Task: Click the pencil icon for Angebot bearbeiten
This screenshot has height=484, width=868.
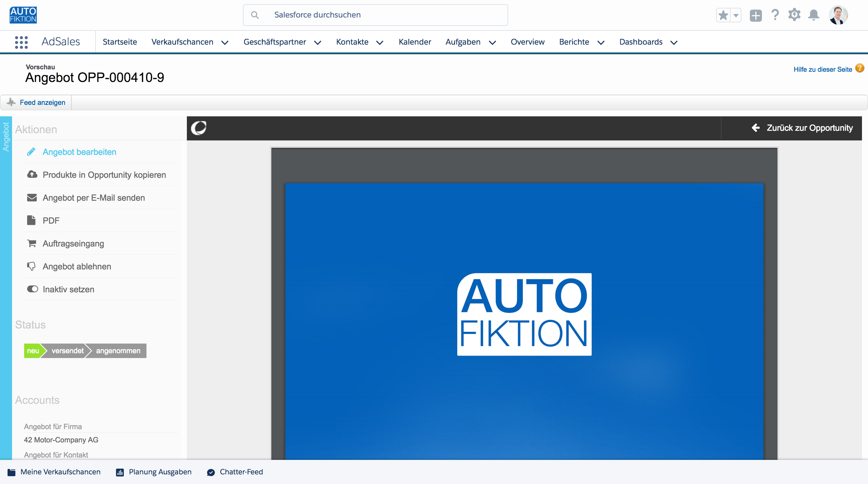Action: [31, 152]
